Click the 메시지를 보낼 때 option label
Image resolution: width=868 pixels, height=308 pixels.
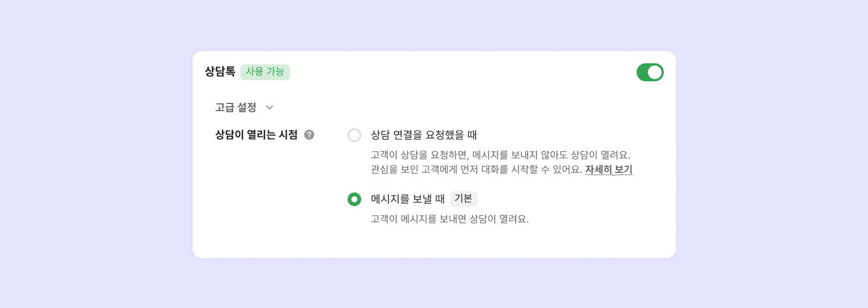coord(408,199)
